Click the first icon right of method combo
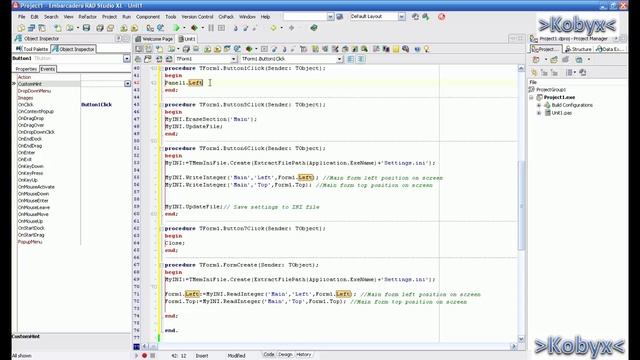The image size is (640, 360). click(x=351, y=59)
